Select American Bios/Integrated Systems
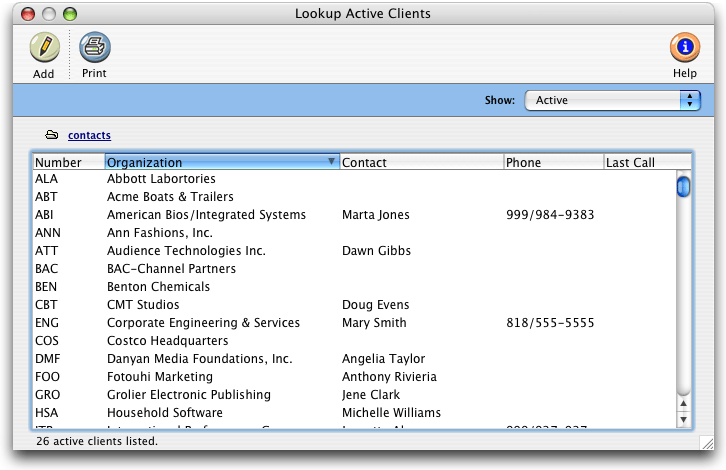The width and height of the screenshot is (726, 470). click(355, 215)
